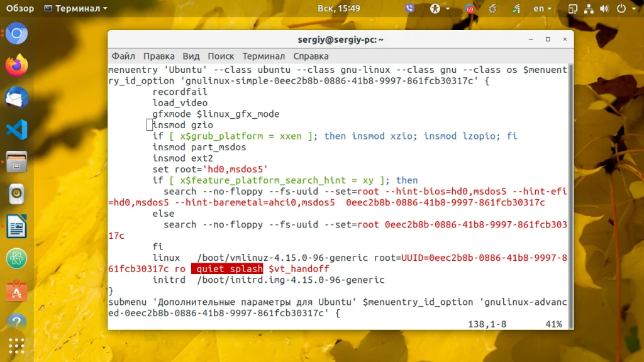Click the terminal vertical scrollbar

pyautogui.click(x=570, y=197)
